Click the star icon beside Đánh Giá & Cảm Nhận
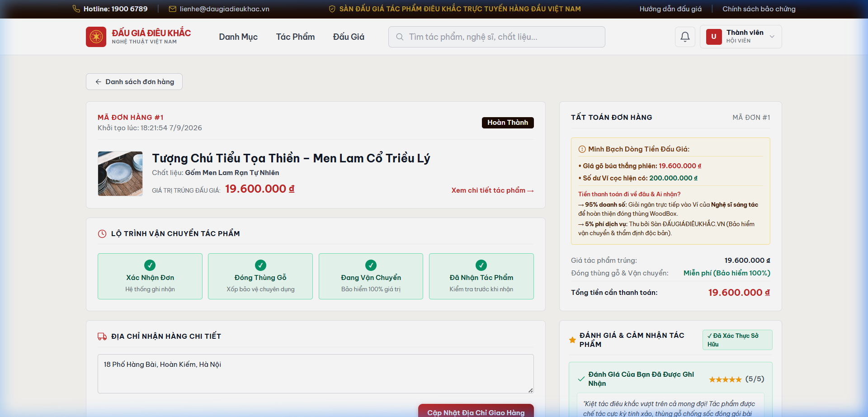Screen dimensions: 868x417 (x=572, y=340)
